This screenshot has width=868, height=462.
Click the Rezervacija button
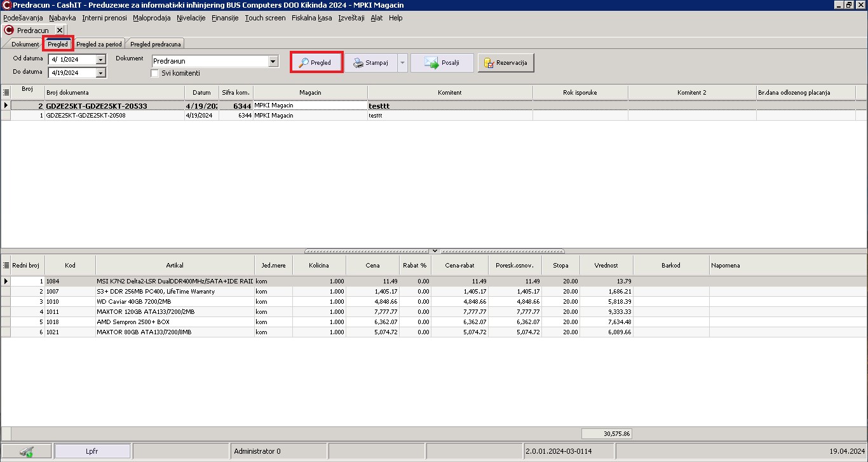pos(506,63)
